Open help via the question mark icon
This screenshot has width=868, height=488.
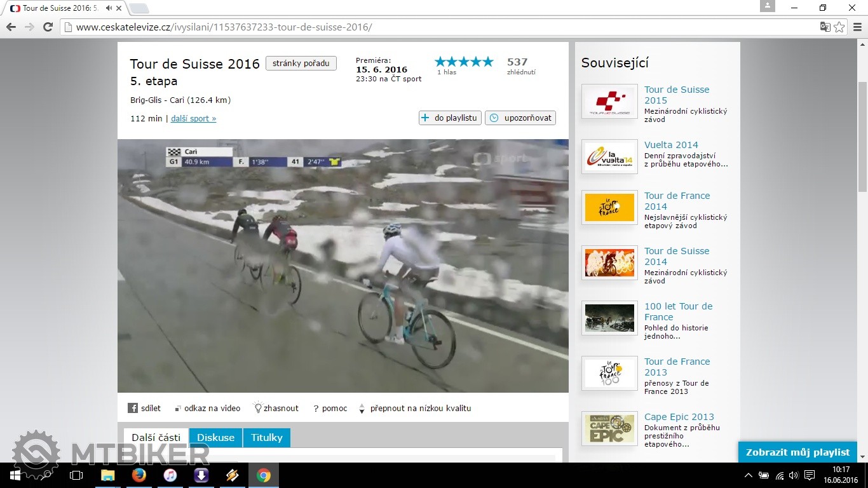coord(316,409)
